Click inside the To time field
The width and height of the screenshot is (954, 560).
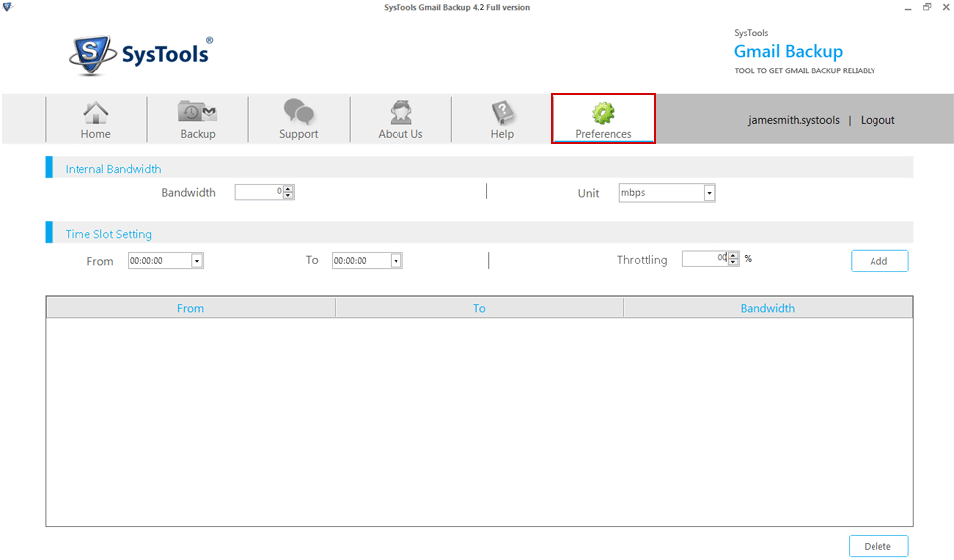[361, 261]
